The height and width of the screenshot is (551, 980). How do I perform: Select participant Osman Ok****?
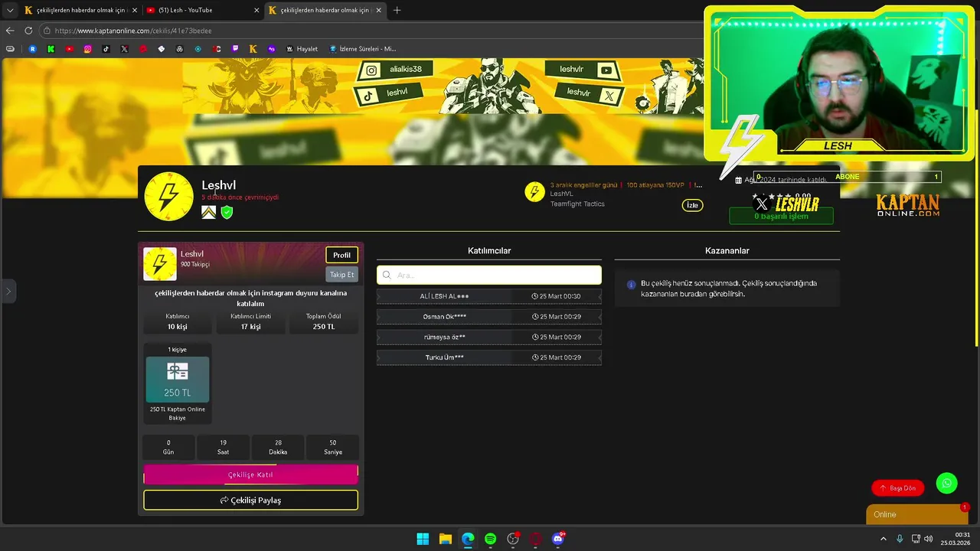tap(488, 316)
